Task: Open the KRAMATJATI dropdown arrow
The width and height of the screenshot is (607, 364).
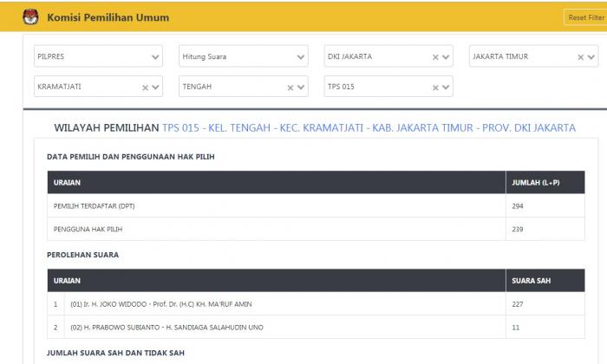Action: pos(157,88)
